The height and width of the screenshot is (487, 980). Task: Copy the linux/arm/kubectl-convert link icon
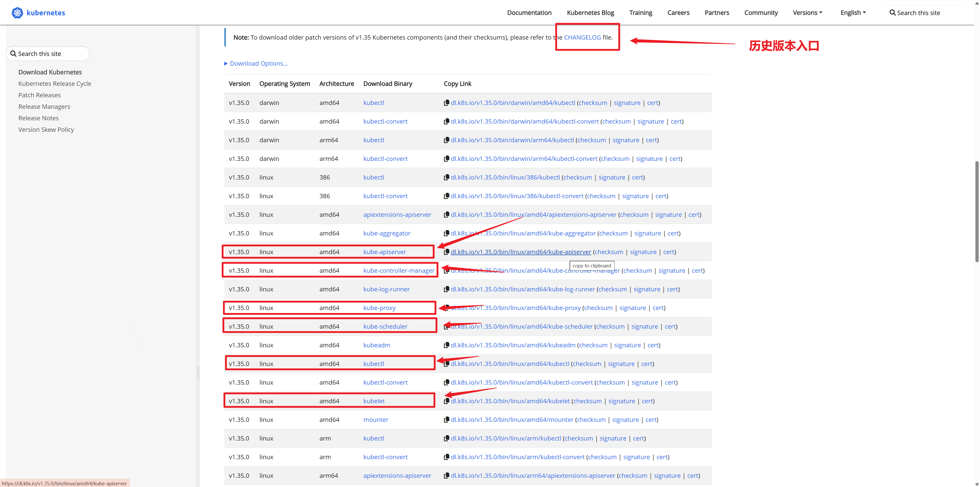[446, 457]
